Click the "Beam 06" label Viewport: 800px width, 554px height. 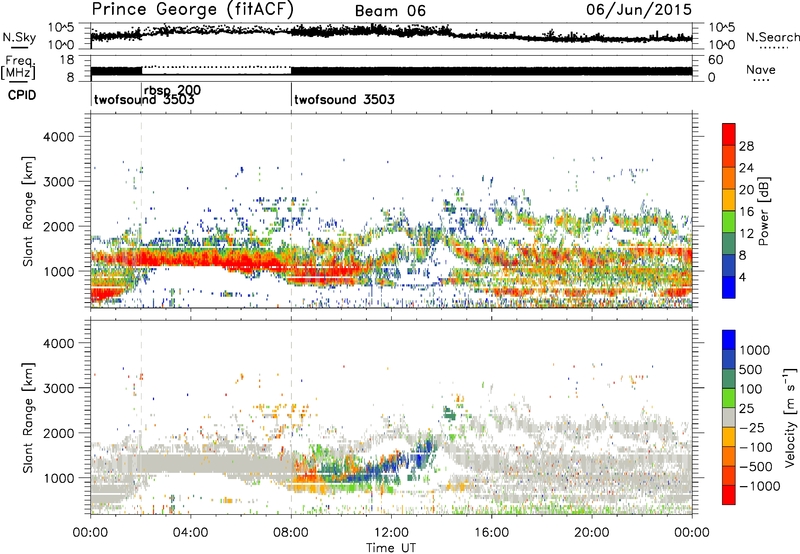pyautogui.click(x=390, y=11)
